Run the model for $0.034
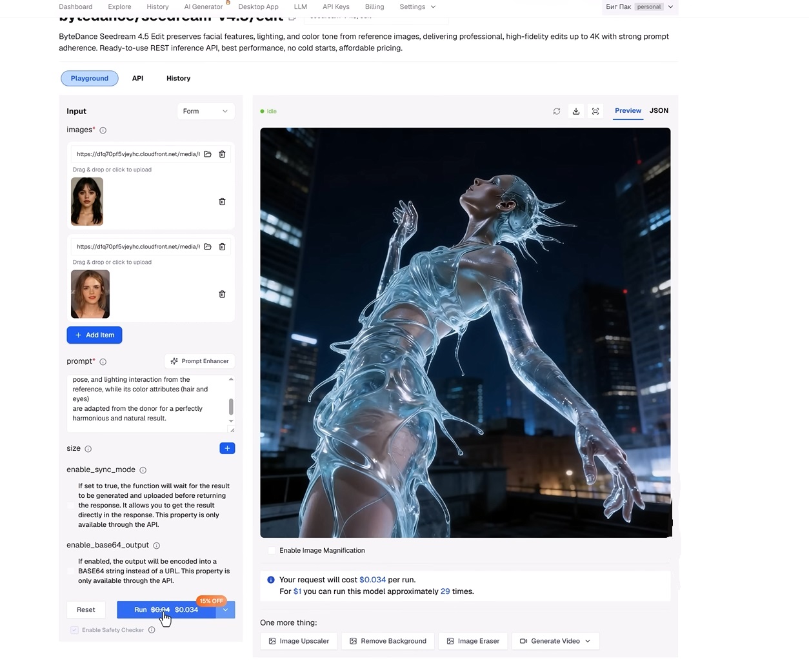Viewport: 809px width, 672px height. [x=166, y=610]
